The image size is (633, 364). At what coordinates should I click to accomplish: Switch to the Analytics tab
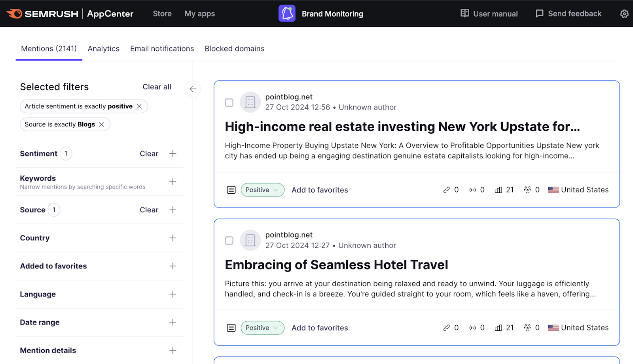click(x=103, y=48)
